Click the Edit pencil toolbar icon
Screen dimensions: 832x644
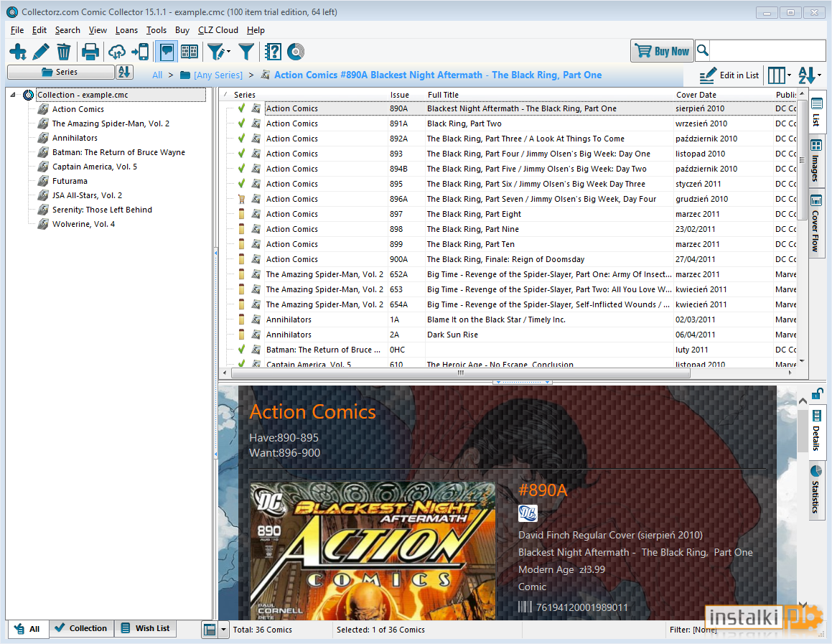pyautogui.click(x=41, y=52)
